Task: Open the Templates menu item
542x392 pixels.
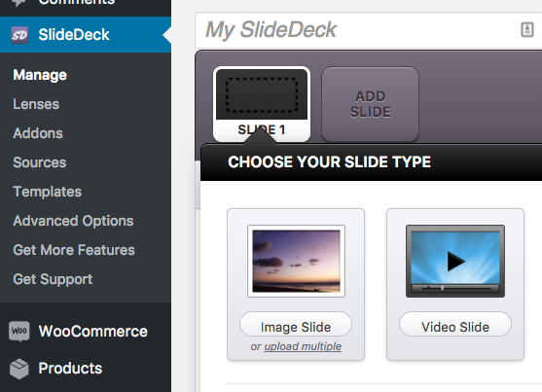Action: pyautogui.click(x=48, y=192)
